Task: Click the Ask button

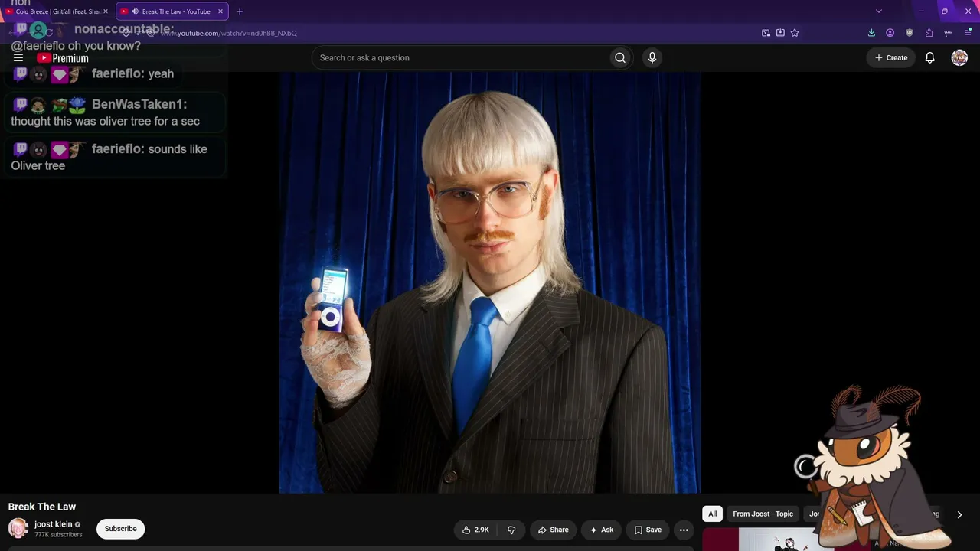Action: (602, 530)
